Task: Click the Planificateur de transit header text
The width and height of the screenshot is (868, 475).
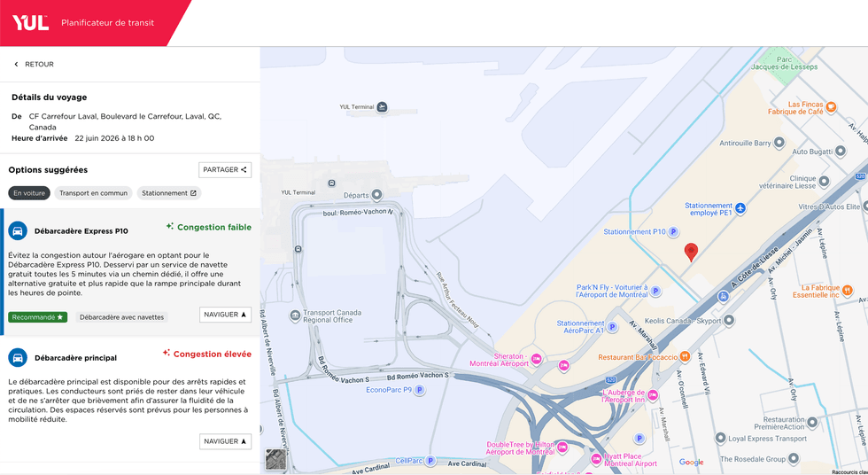Action: [x=107, y=23]
